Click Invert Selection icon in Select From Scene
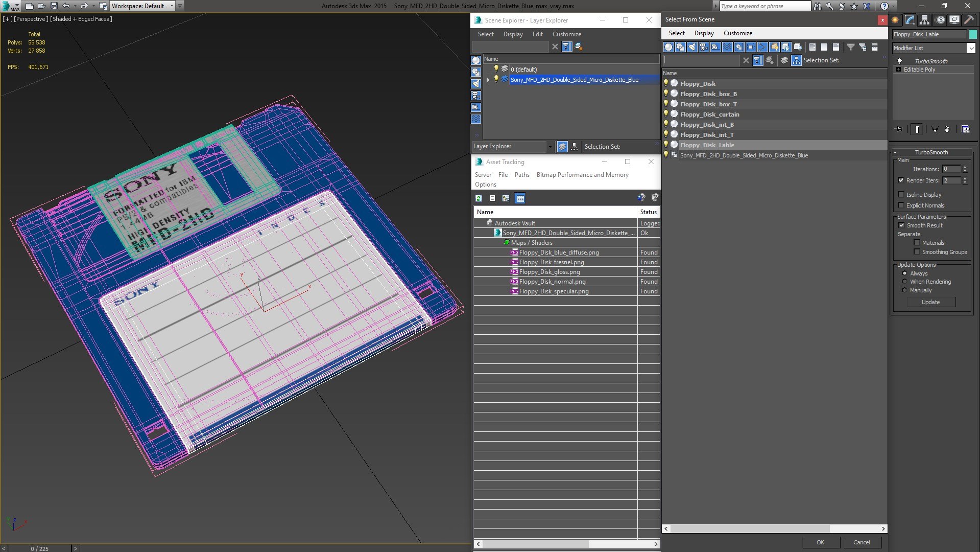This screenshot has width=980, height=552. coord(836,47)
